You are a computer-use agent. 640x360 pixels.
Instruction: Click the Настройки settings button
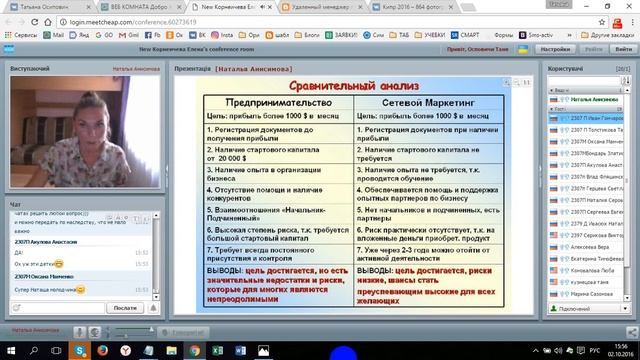555,49
